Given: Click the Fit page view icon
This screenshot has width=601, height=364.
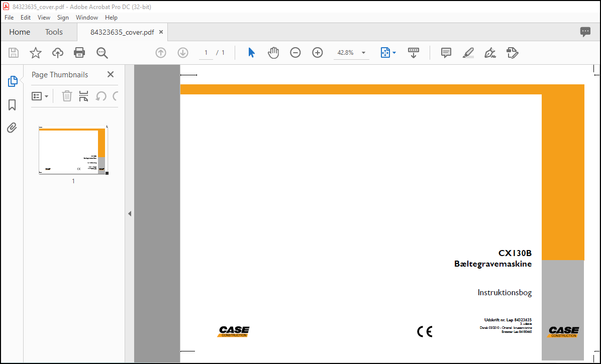Looking at the screenshot, I should coord(385,53).
